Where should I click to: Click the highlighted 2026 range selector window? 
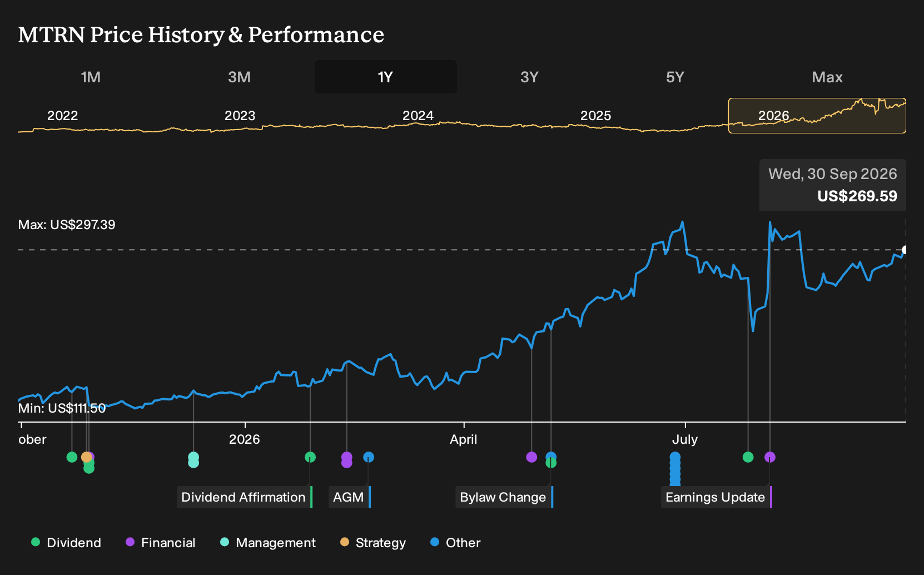pyautogui.click(x=817, y=116)
